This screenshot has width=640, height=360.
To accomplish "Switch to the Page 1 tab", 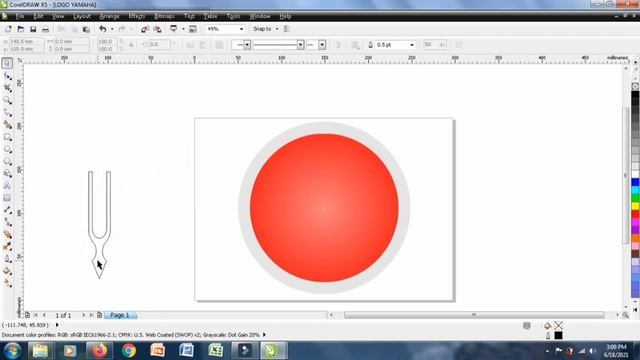I will click(120, 315).
